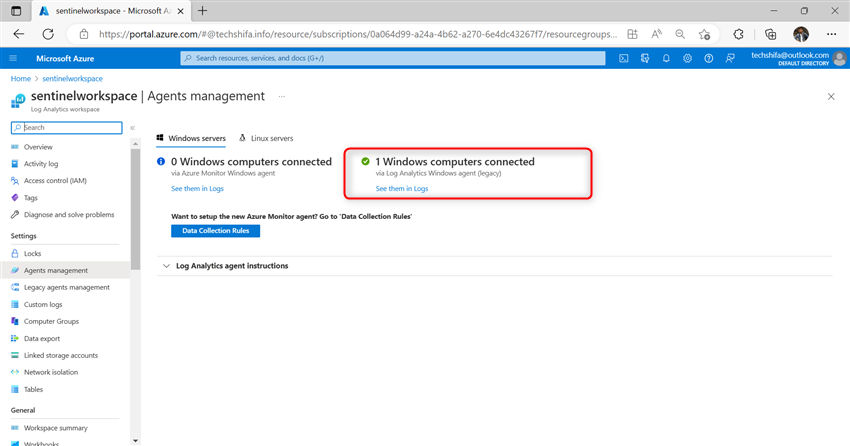Close the Agents management blade
Screen dimensions: 850x446
click(x=831, y=96)
